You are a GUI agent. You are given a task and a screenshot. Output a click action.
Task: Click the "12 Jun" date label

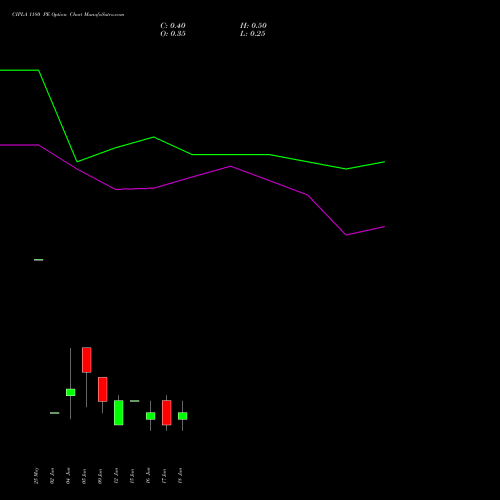click(116, 476)
